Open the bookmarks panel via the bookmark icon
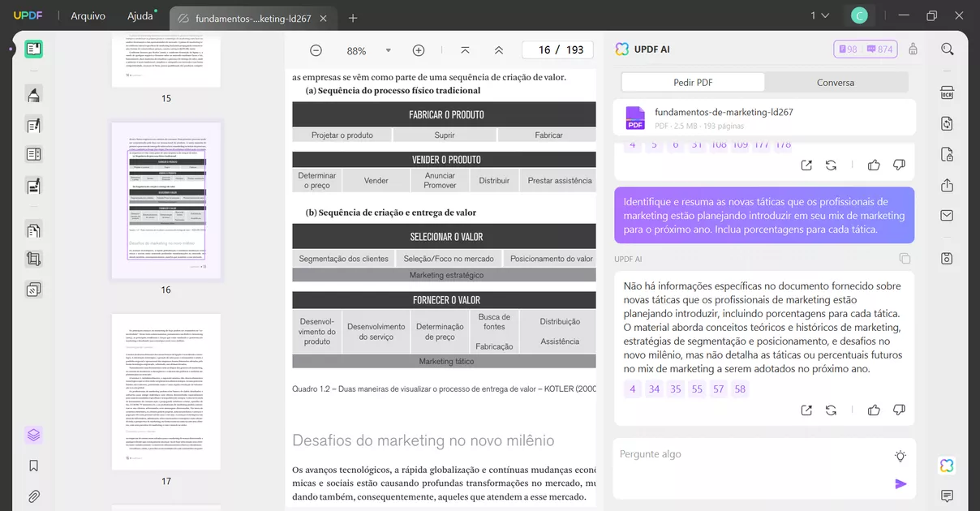Image resolution: width=980 pixels, height=511 pixels. coord(32,465)
